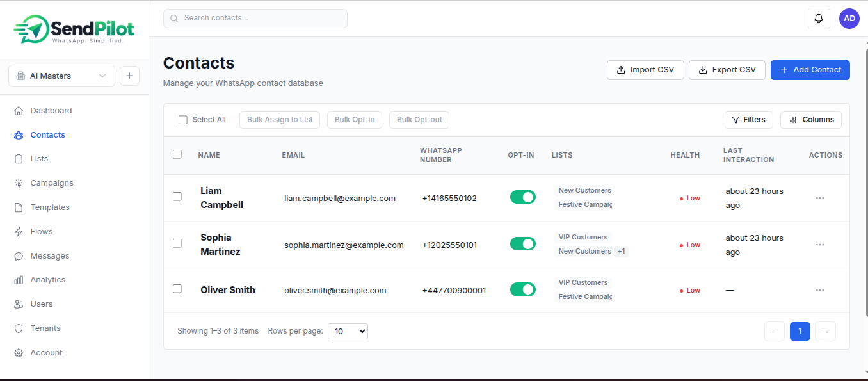The height and width of the screenshot is (381, 868).
Task: Tick the Select All checkbox
Action: [x=183, y=120]
